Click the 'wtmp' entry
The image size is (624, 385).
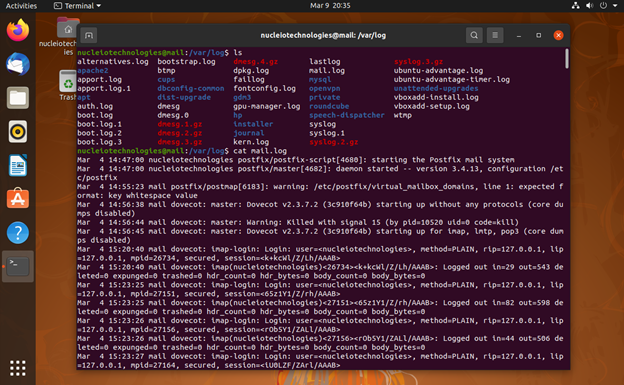click(403, 115)
